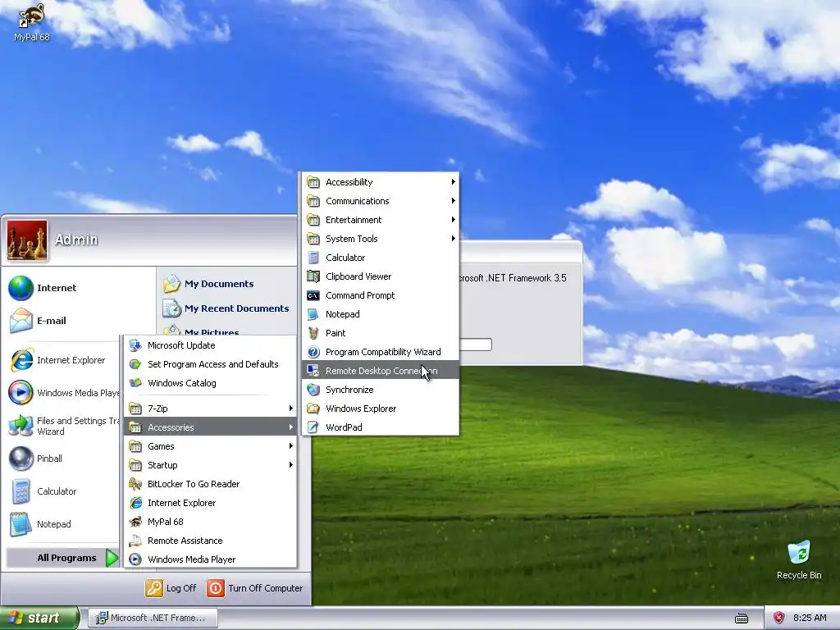Viewport: 840px width, 630px height.
Task: Open WordPad
Action: [x=381, y=427]
